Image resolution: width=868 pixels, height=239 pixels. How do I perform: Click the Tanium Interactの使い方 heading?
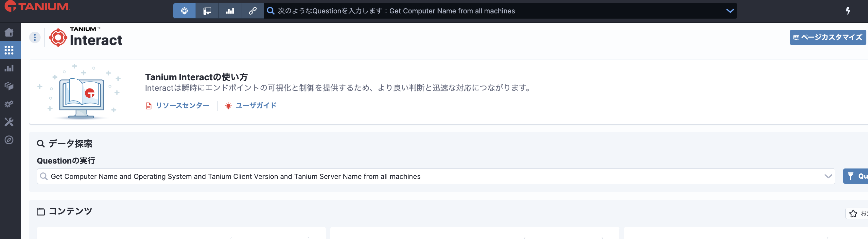point(197,77)
